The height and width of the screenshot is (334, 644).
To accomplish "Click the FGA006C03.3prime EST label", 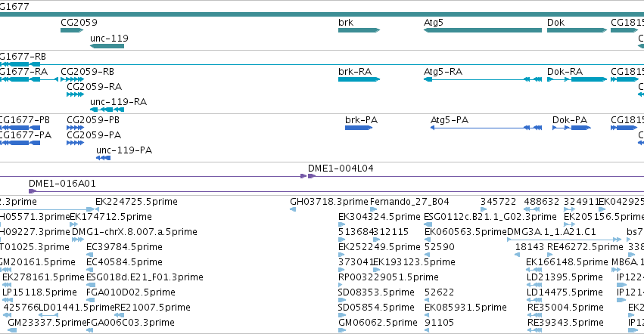I will [130, 323].
